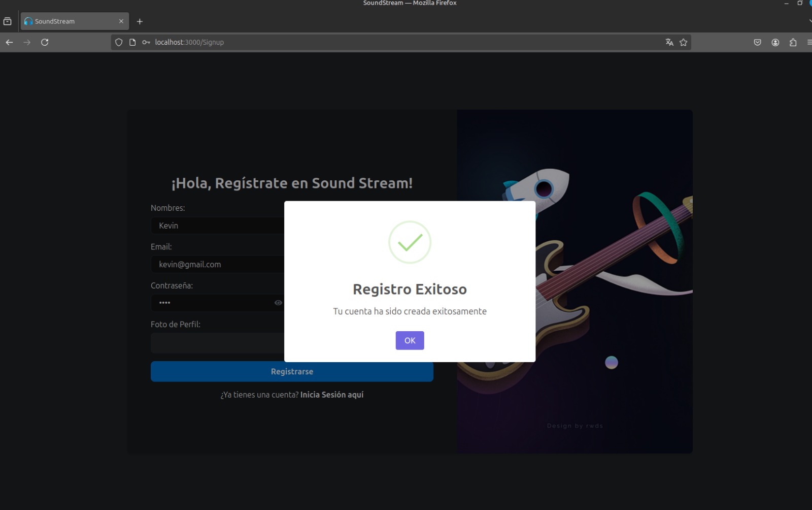Open the Save to Pocket icon
Viewport: 812px width, 510px height.
pyautogui.click(x=757, y=42)
